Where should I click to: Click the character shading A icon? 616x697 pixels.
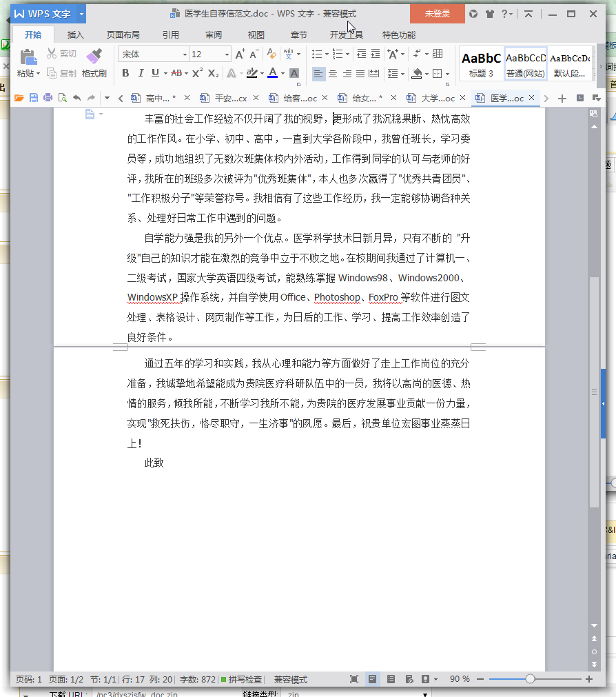pos(294,73)
